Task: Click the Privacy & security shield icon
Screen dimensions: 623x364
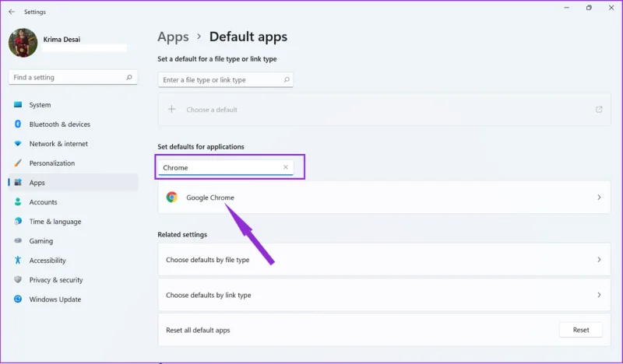Action: pyautogui.click(x=18, y=279)
